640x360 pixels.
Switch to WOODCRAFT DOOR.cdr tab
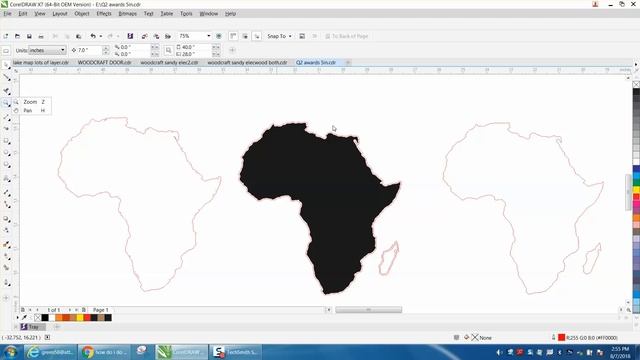tap(104, 62)
